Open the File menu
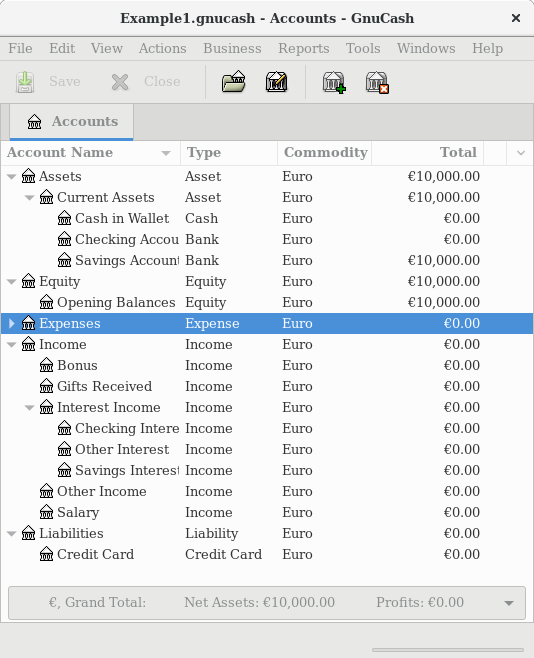This screenshot has width=534, height=658. pos(20,48)
